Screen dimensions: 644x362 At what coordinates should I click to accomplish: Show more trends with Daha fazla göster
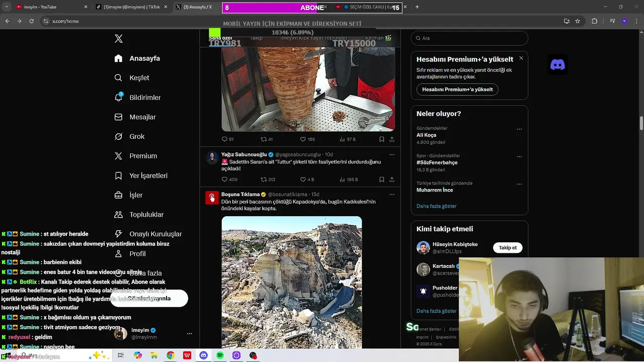click(436, 206)
